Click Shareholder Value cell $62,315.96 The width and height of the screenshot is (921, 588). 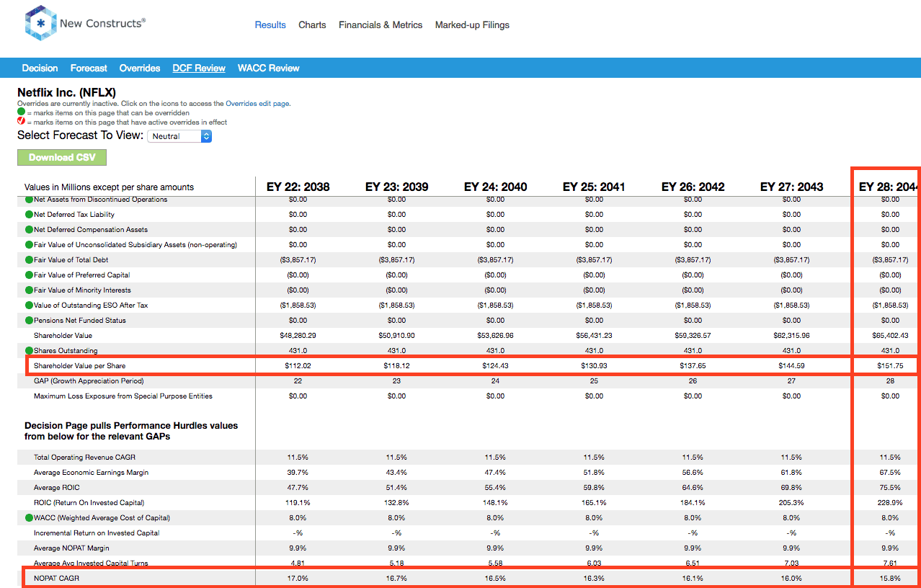pyautogui.click(x=791, y=336)
